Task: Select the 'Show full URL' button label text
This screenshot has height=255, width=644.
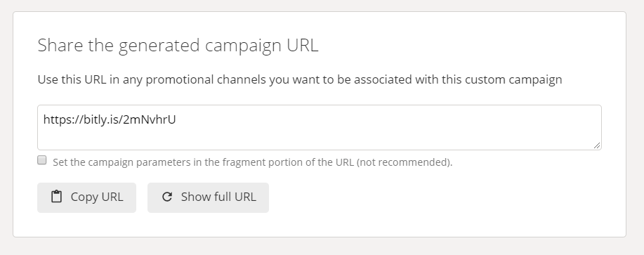Action: tap(218, 197)
